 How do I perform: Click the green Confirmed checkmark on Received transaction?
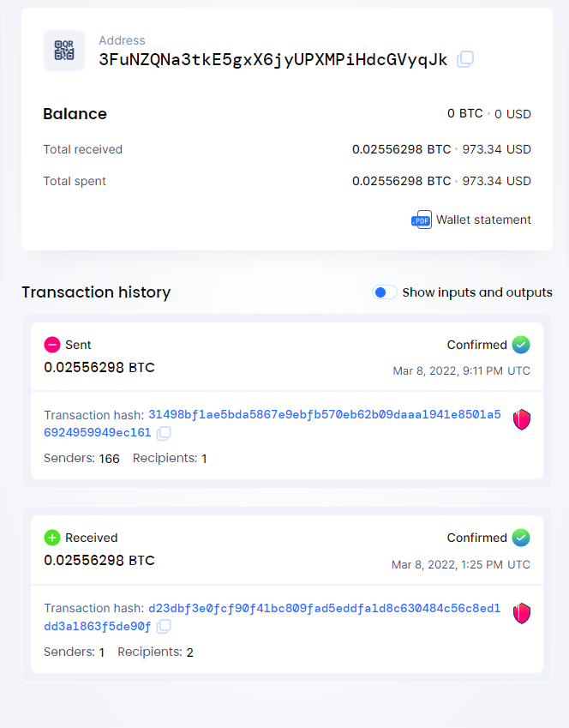click(x=521, y=538)
